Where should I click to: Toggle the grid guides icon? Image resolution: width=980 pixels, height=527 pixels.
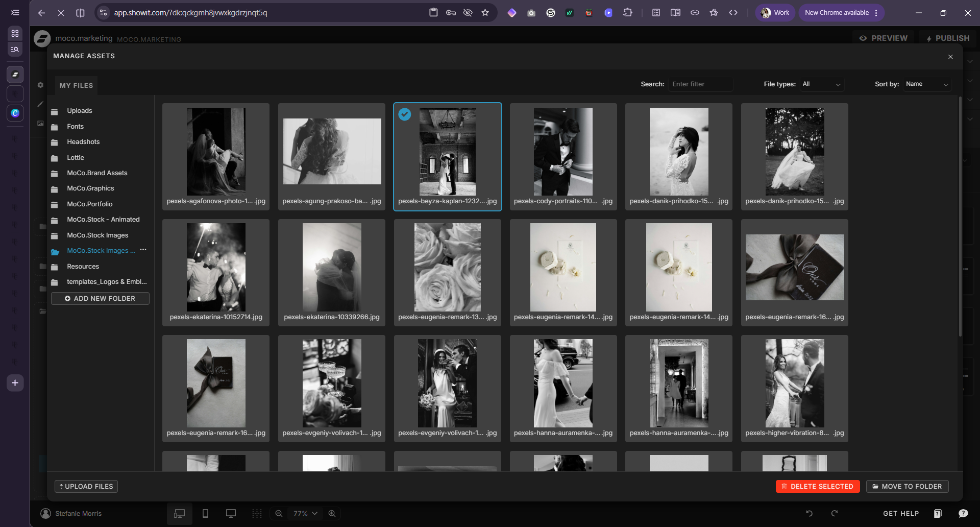click(x=257, y=514)
